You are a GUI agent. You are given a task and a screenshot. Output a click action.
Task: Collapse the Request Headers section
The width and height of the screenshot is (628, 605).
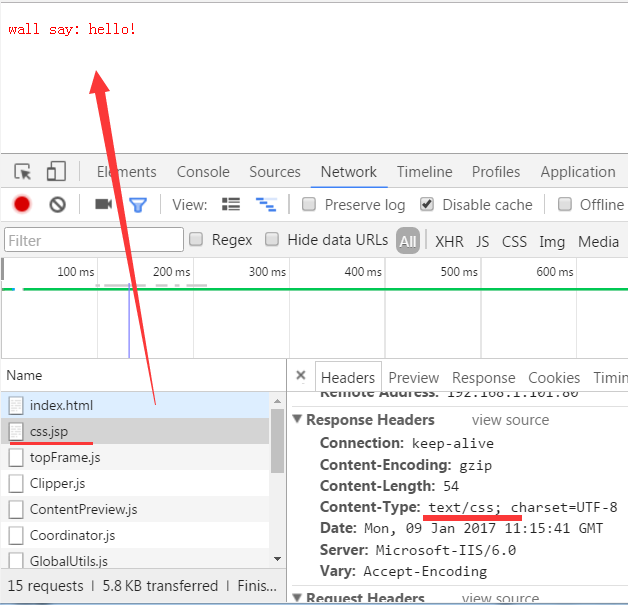[297, 597]
